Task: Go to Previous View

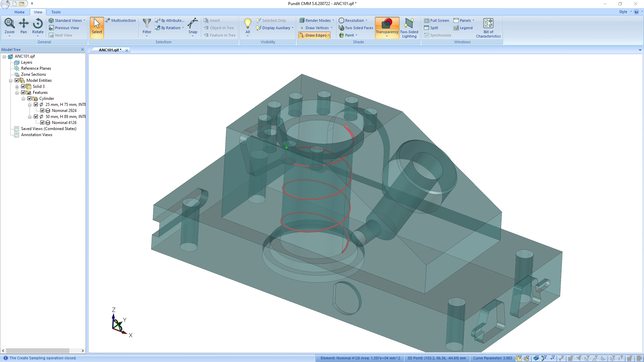Action: coord(64,28)
